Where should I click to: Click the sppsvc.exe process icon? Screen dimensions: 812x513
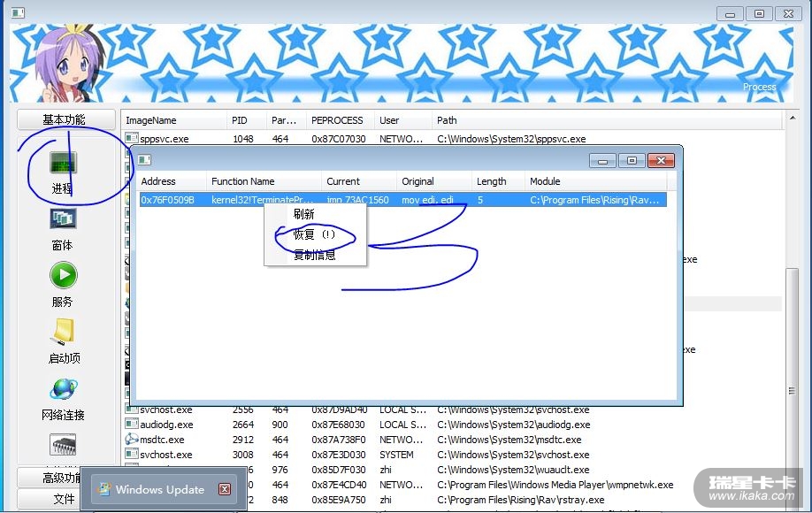pos(132,138)
